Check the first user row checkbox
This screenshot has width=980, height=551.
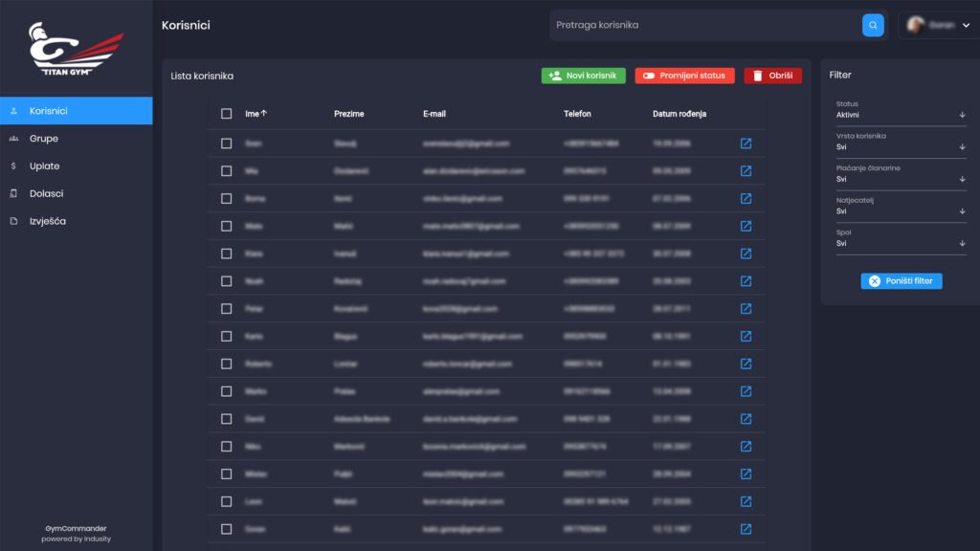227,143
